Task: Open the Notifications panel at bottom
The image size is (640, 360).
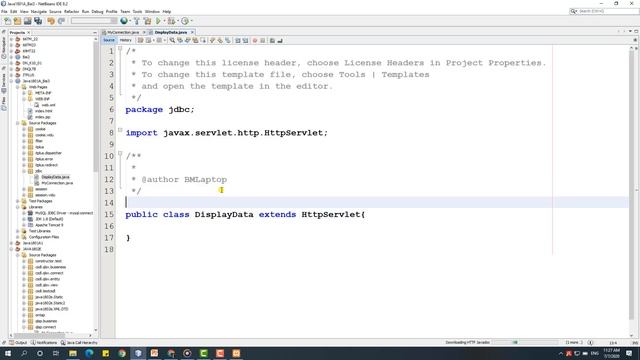Action: pos(44,343)
